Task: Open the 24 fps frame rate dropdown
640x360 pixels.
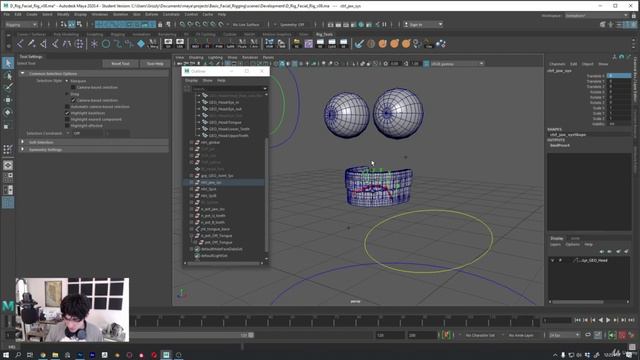Action: (564, 335)
